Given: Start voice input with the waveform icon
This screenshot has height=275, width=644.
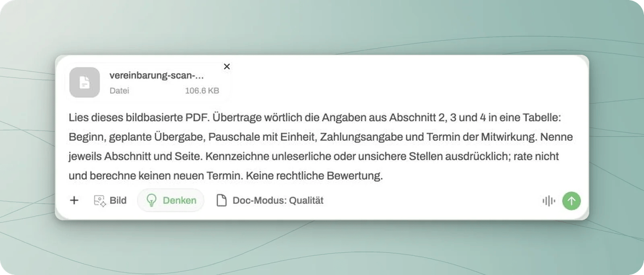Looking at the screenshot, I should (x=549, y=201).
